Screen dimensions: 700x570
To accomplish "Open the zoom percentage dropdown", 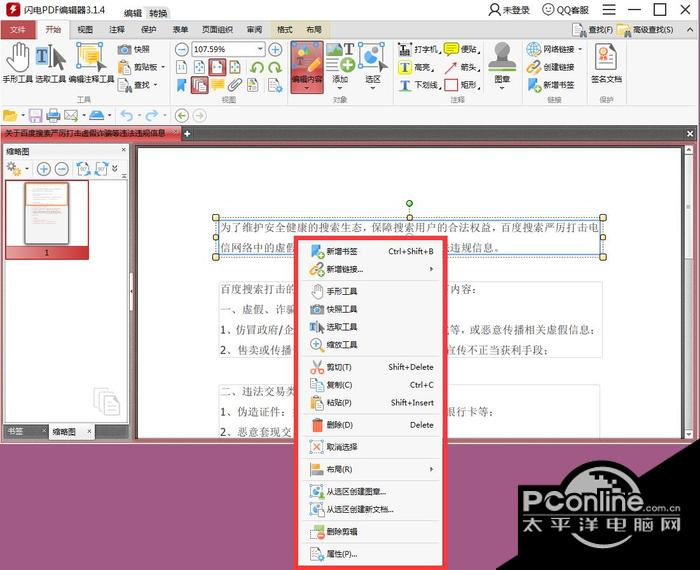I will (260, 49).
